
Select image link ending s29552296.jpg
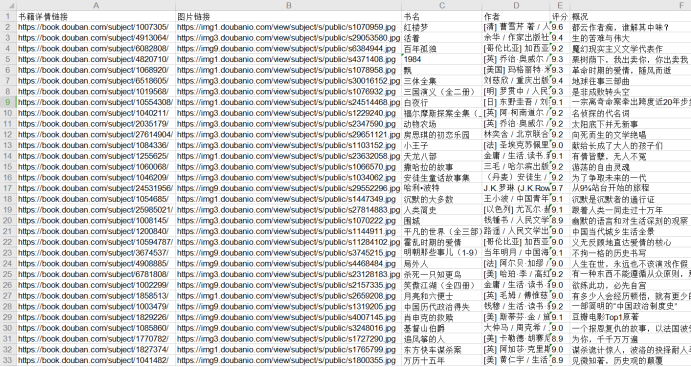click(289, 189)
